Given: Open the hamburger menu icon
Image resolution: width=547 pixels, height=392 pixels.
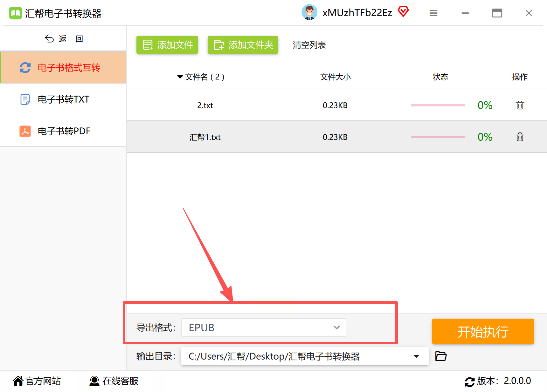Looking at the screenshot, I should [433, 13].
